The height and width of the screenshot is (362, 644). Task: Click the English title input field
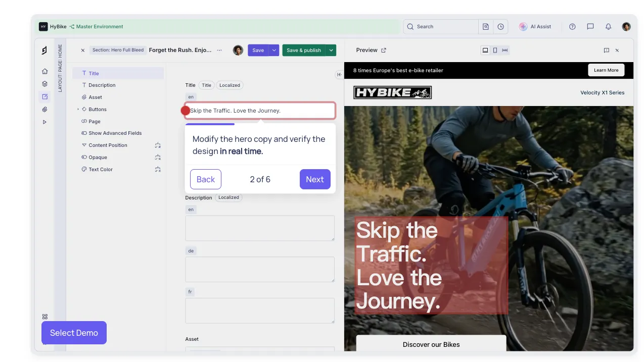pyautogui.click(x=260, y=111)
